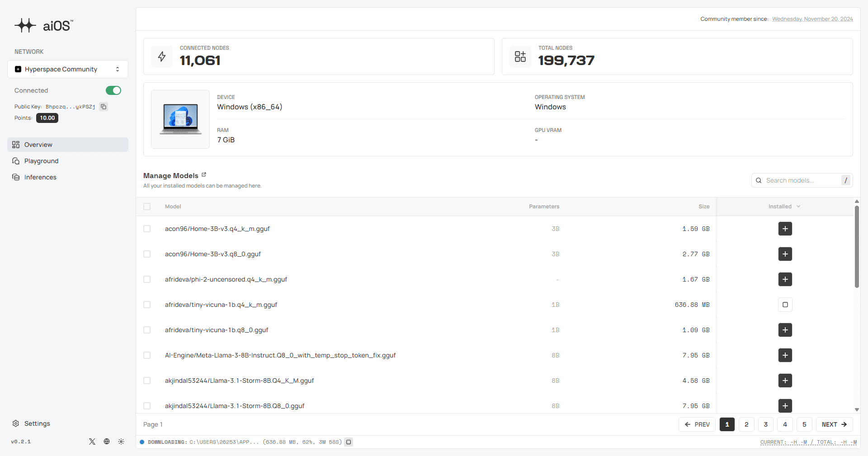This screenshot has height=456, width=868.
Task: Install acon96/Home-3B-v3.q4_k_m.gguf with plus icon
Action: (x=785, y=229)
